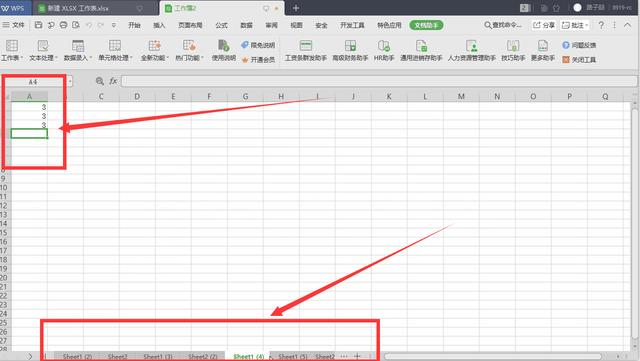Open the 工作表 worksheet tool
The width and height of the screenshot is (640, 361).
tap(12, 51)
